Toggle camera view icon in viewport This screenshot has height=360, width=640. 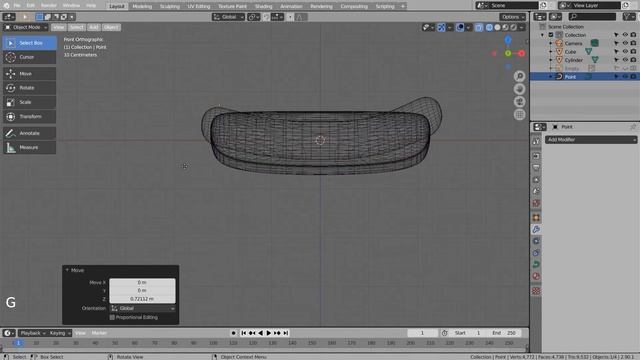pos(520,102)
